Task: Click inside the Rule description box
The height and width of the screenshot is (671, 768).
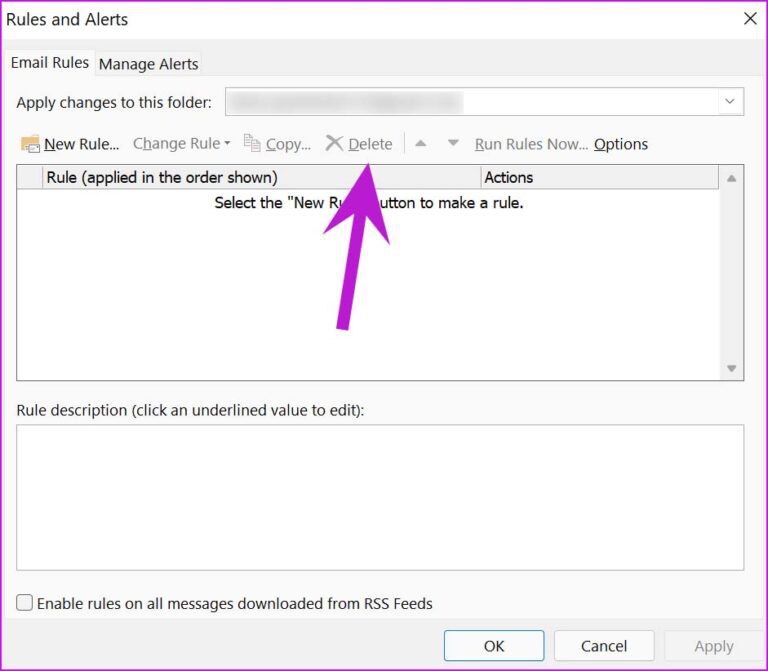Action: tap(380, 497)
